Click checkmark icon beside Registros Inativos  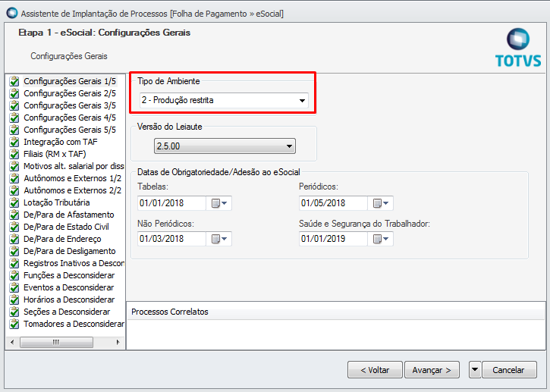pyautogui.click(x=14, y=263)
